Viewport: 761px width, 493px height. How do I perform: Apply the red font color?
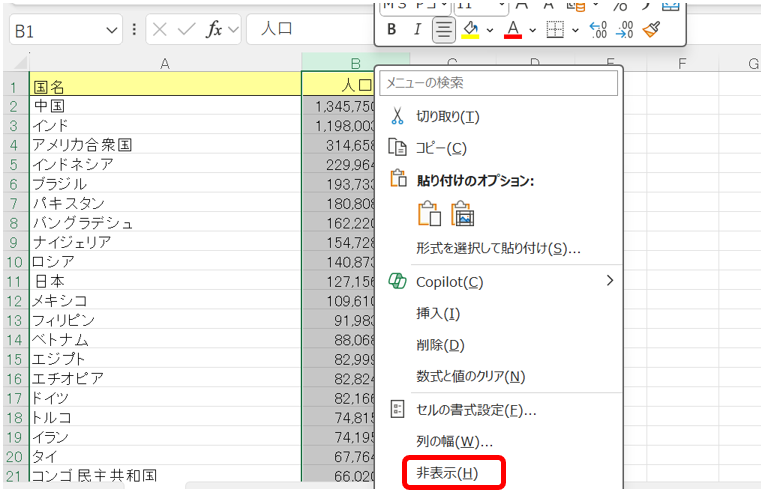[513, 30]
